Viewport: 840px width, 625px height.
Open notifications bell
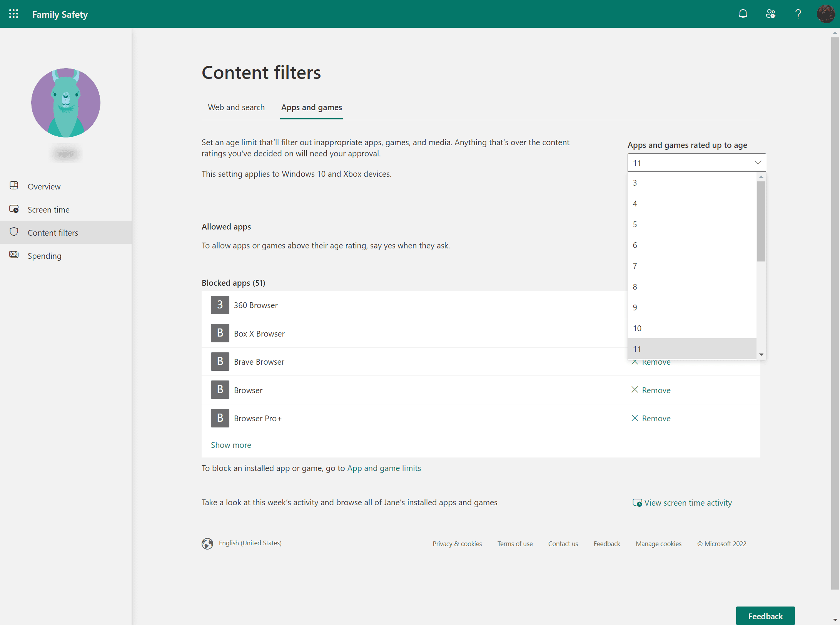743,14
